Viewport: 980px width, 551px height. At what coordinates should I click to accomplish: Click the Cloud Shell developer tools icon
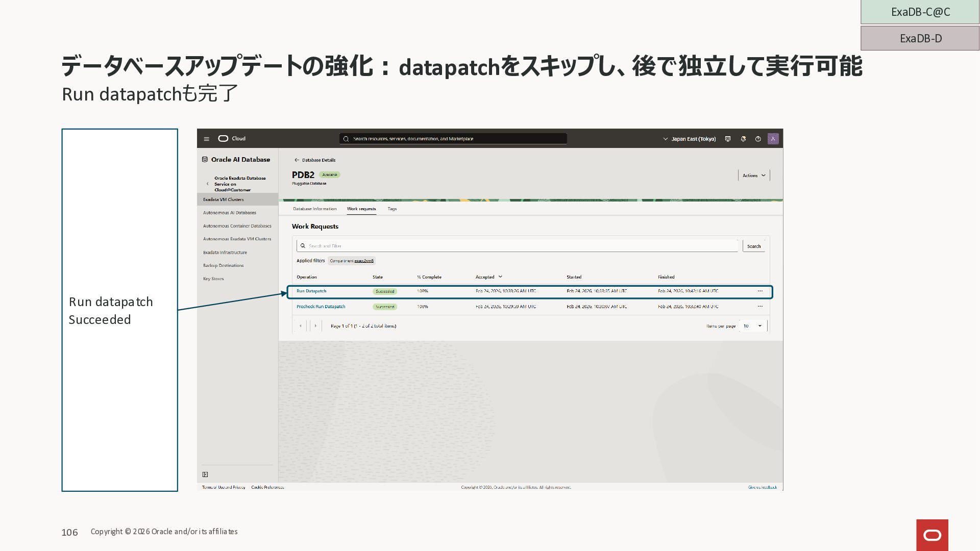(x=728, y=139)
